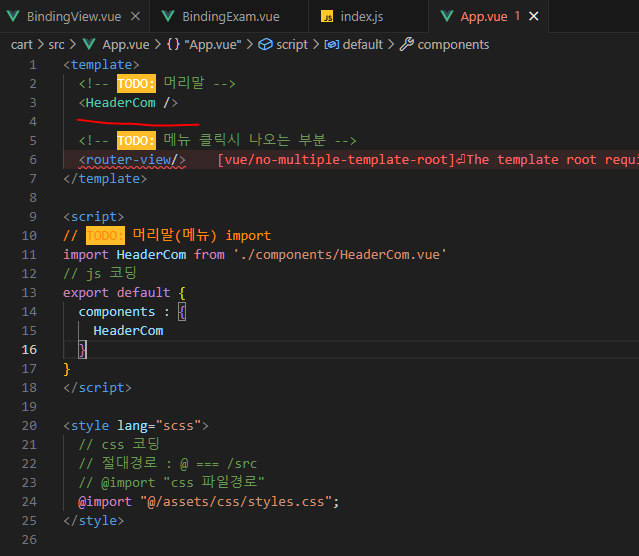
Task: Click the '머리말(메뉴) import' comment text
Action: point(202,236)
